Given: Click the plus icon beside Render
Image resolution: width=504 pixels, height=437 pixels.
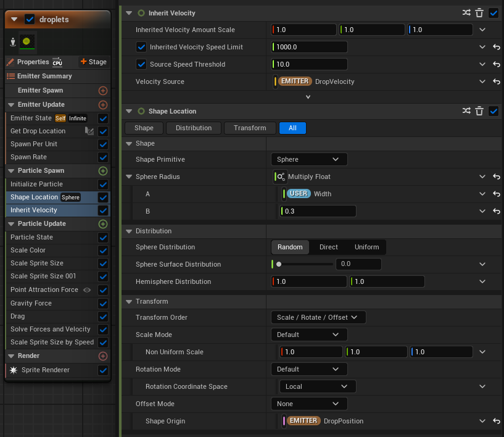Looking at the screenshot, I should click(103, 356).
